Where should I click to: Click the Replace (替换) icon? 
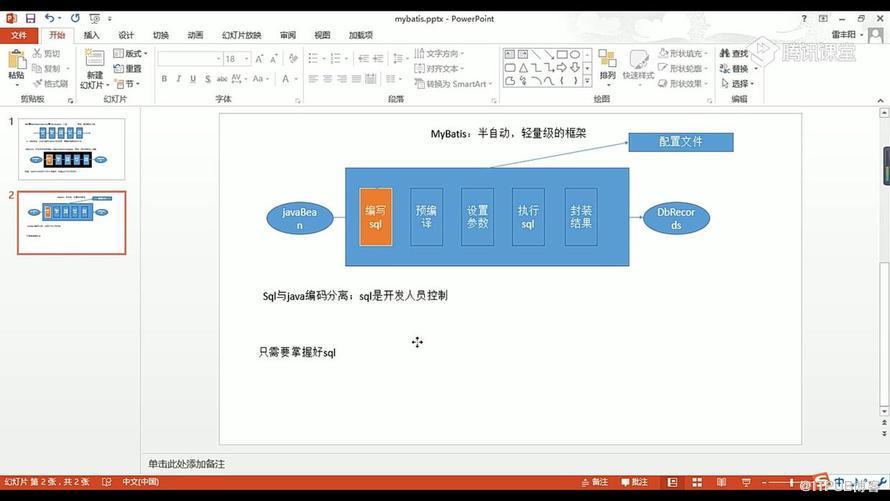click(x=725, y=69)
